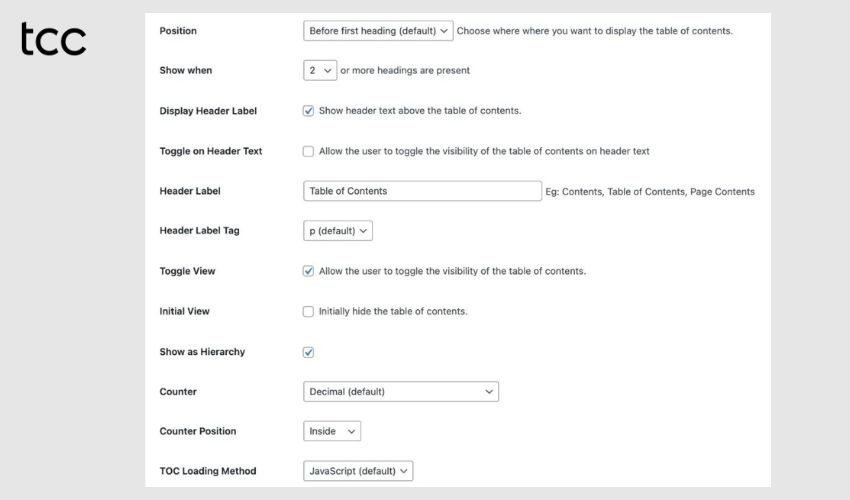Screen dimensions: 850x500
Task: Check the Initial View checkbox
Action: [309, 311]
